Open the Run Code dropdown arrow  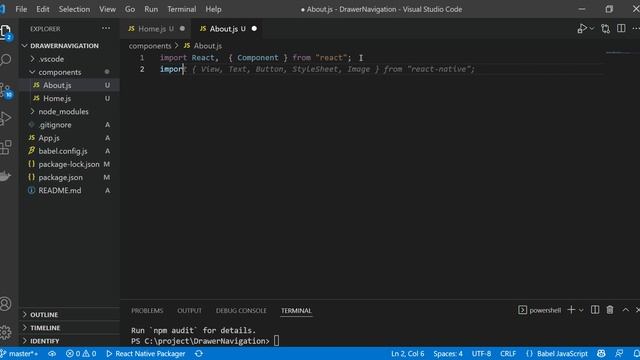click(x=592, y=29)
